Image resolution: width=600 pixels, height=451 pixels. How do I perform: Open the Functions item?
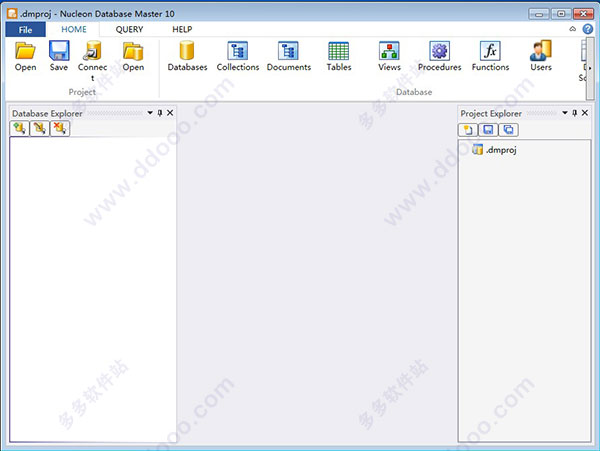490,56
